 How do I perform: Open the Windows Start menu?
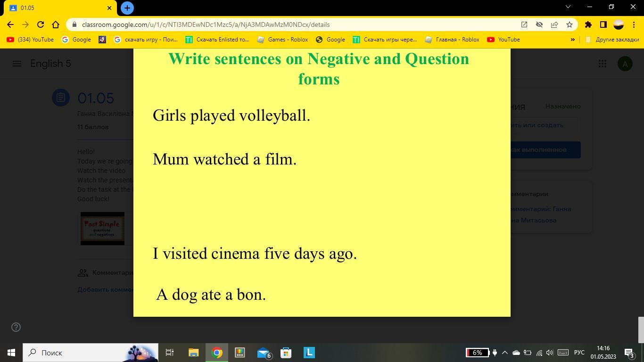(x=11, y=353)
